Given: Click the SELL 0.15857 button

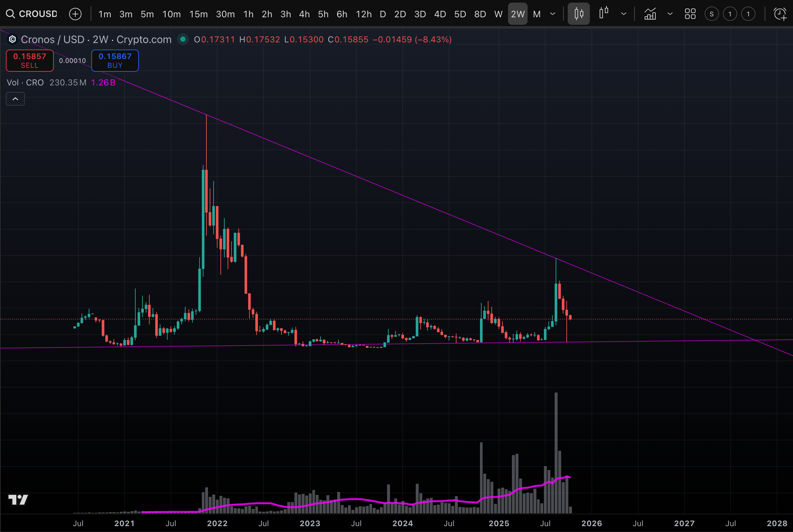Looking at the screenshot, I should [30, 60].
